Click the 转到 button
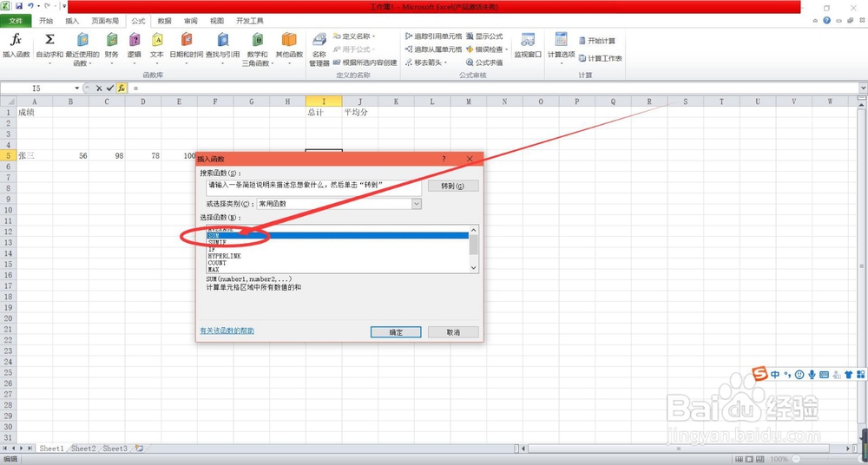Screen dimensions: 868x465 click(x=453, y=186)
